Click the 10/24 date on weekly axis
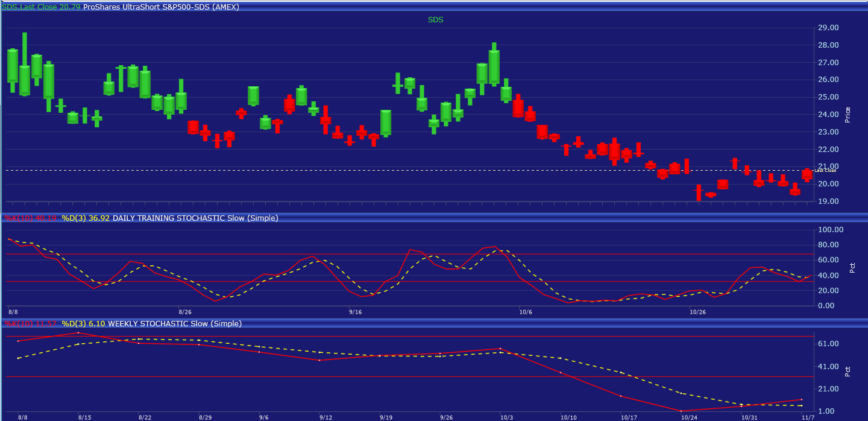This screenshot has width=868, height=421. pyautogui.click(x=689, y=417)
